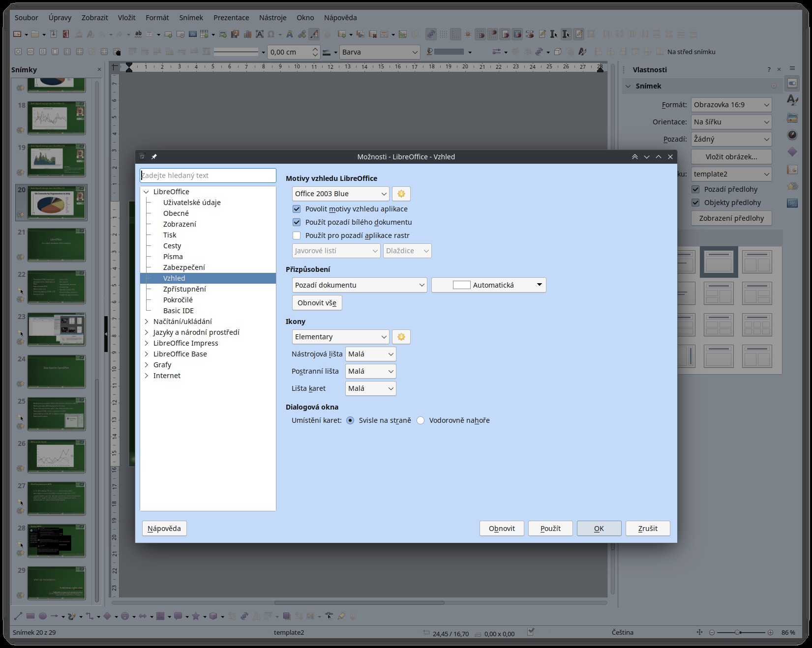Select the Rectangle tool in drawing toolbar
This screenshot has height=648, width=812.
30,616
